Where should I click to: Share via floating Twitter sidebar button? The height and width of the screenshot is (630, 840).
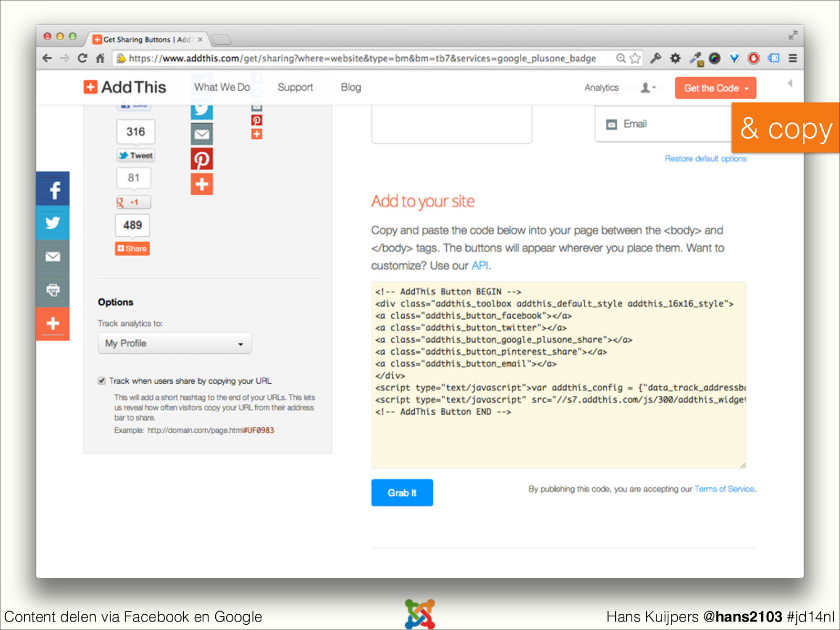(53, 223)
